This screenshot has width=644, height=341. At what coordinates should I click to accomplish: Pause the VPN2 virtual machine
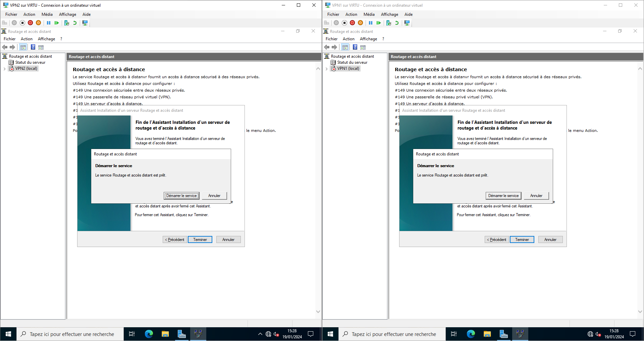coord(49,23)
